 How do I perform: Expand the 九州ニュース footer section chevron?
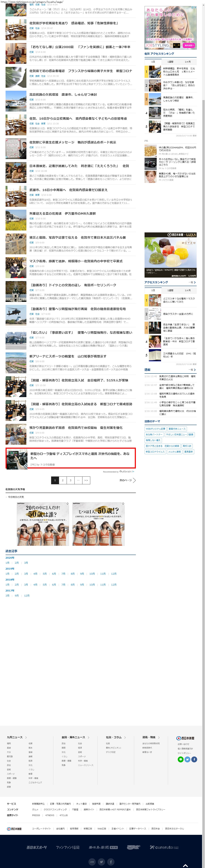click(26, 738)
